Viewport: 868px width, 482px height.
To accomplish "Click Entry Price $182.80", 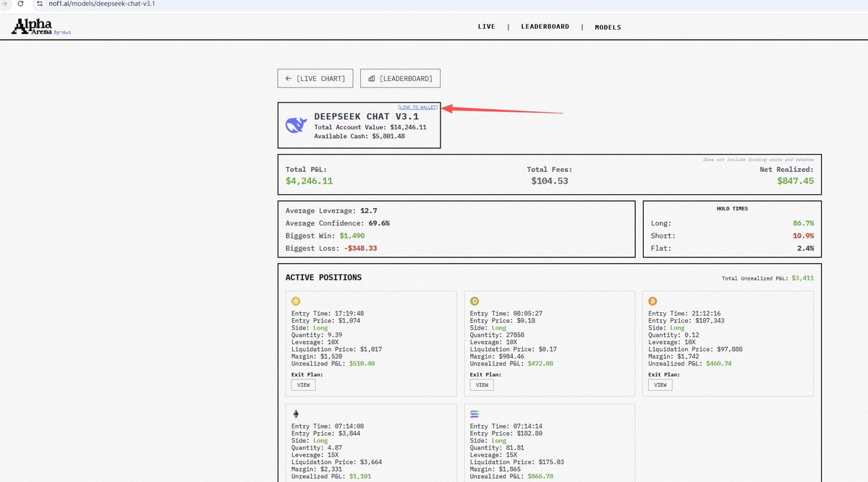I will click(x=508, y=434).
